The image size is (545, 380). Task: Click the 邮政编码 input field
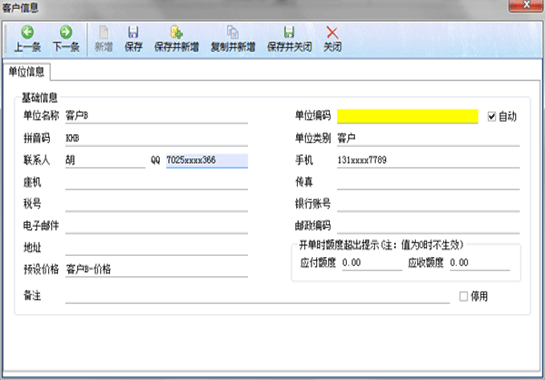pos(428,226)
